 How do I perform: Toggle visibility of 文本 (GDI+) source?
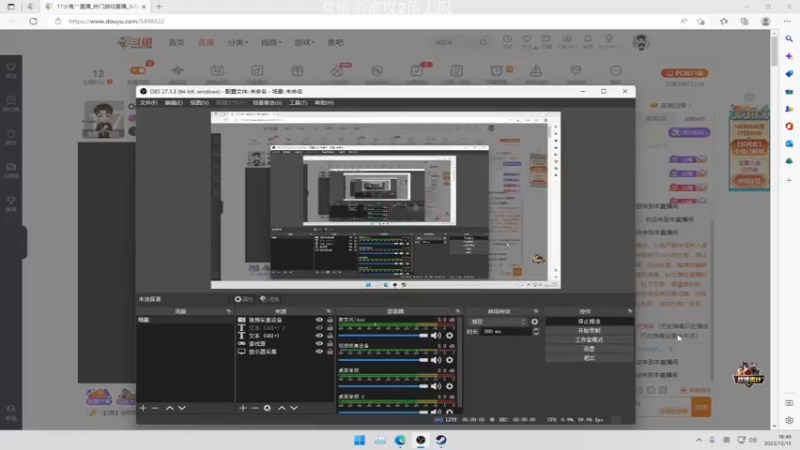[x=319, y=336]
